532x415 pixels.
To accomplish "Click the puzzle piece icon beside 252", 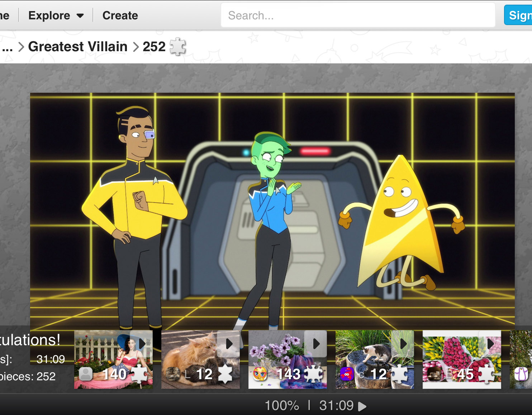I will tap(178, 47).
